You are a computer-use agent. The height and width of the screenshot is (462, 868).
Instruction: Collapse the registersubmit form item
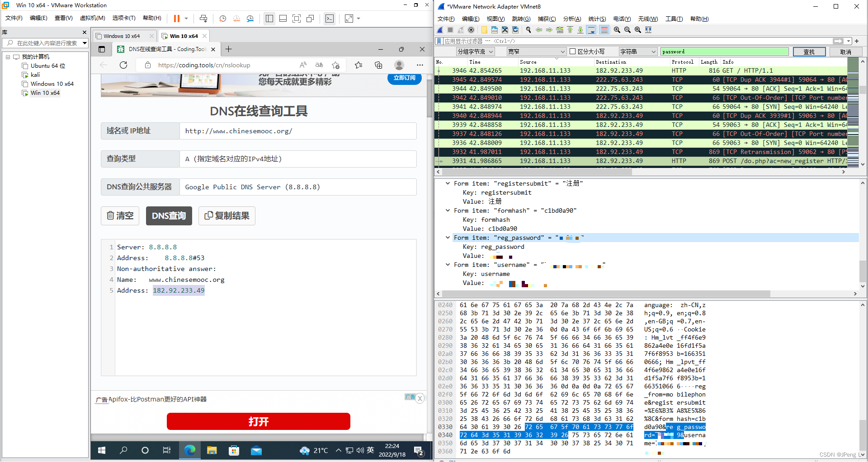(x=448, y=183)
